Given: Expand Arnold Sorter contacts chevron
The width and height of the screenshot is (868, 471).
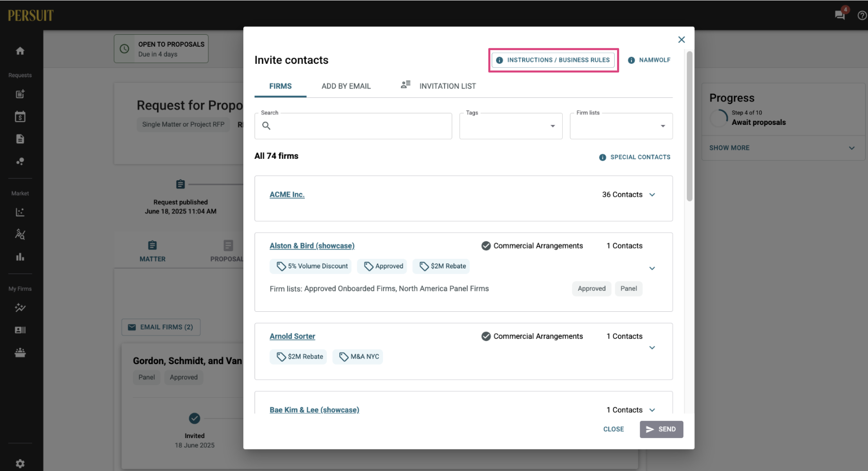Looking at the screenshot, I should 652,348.
